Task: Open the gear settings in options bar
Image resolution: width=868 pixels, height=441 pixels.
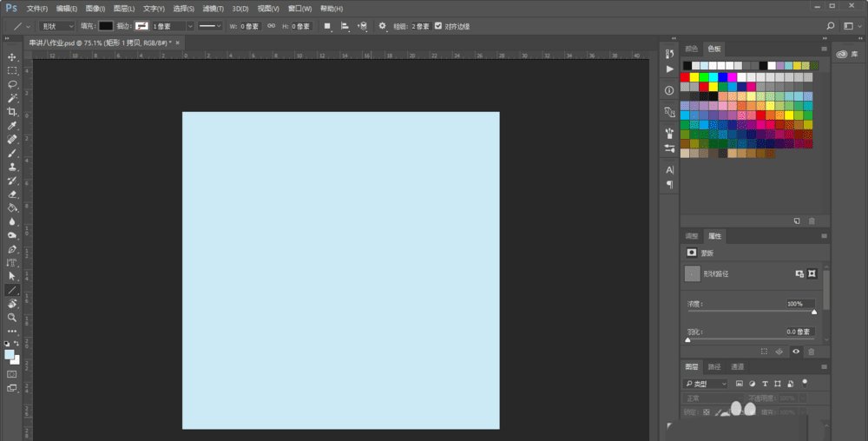Action: pos(383,26)
